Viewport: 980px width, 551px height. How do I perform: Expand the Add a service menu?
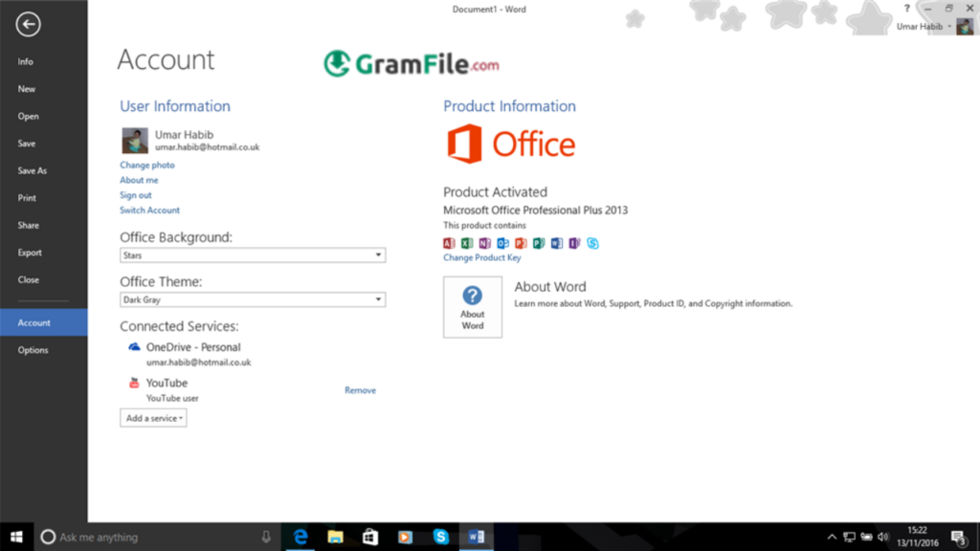tap(152, 417)
